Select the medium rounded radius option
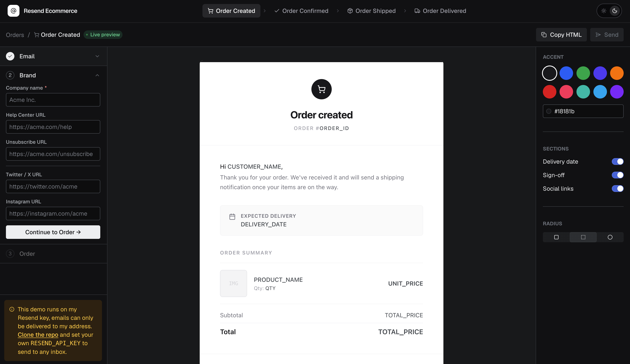This screenshot has height=364, width=630. click(583, 237)
